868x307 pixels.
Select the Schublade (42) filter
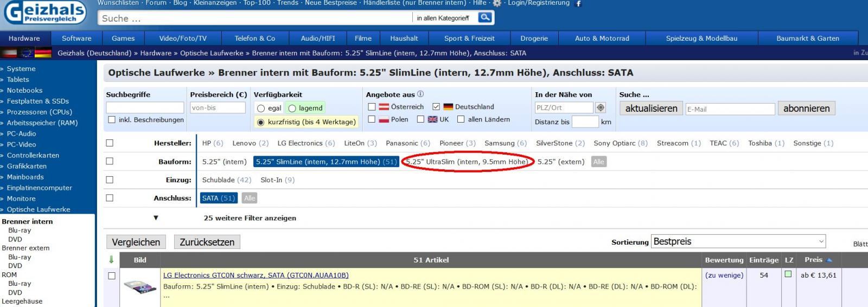[x=227, y=180]
